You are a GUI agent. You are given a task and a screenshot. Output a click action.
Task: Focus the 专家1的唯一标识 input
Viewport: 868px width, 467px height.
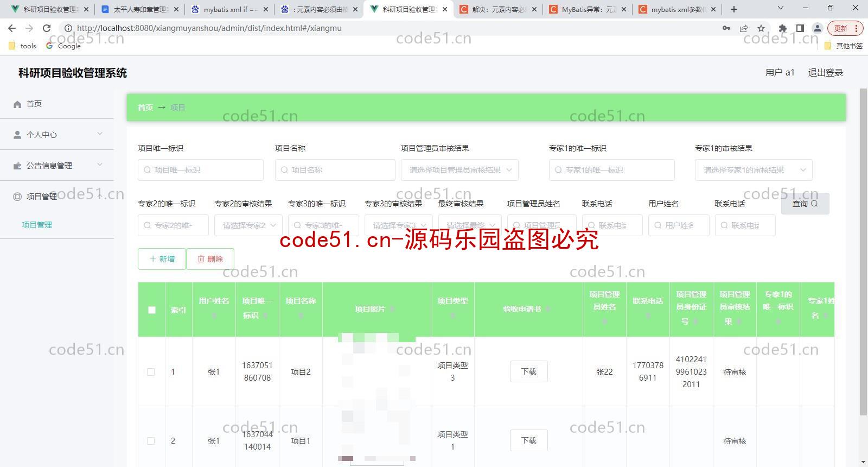coord(612,170)
